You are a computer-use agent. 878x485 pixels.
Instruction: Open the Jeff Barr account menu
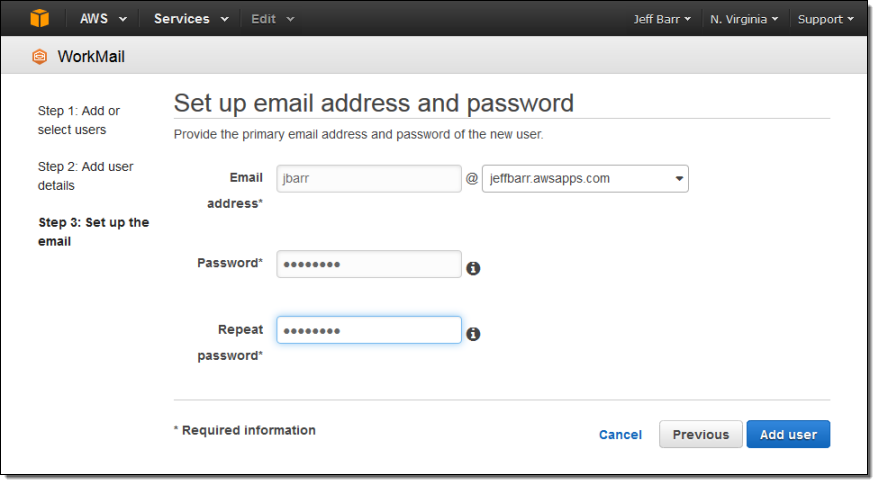coord(662,19)
